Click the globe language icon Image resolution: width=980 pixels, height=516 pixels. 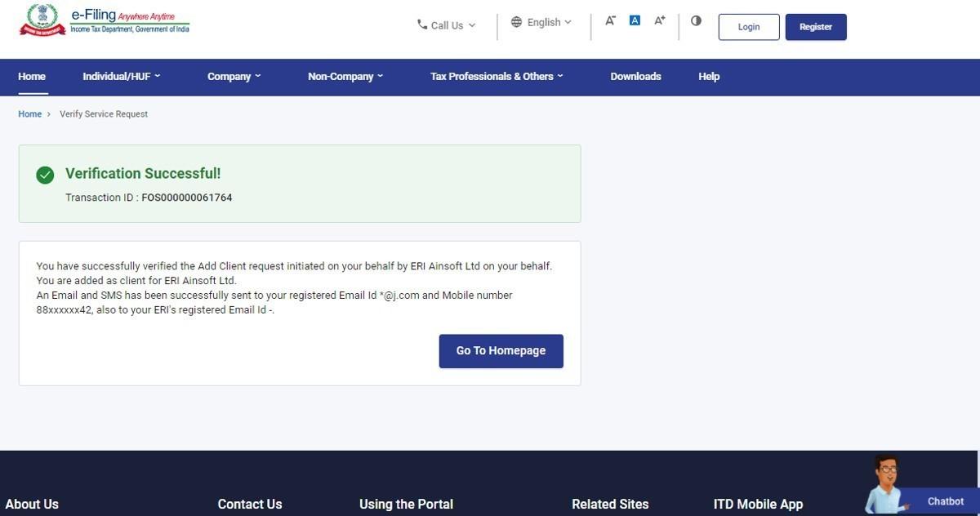pos(514,22)
